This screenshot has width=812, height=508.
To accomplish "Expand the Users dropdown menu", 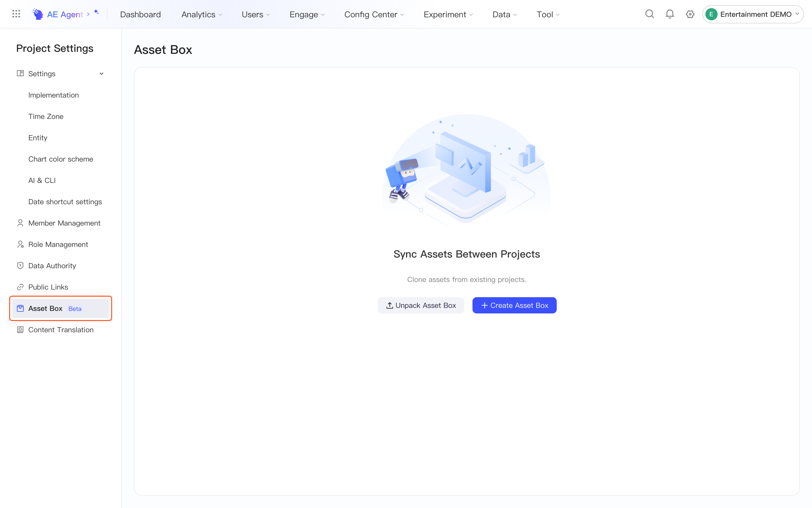I will click(x=256, y=14).
